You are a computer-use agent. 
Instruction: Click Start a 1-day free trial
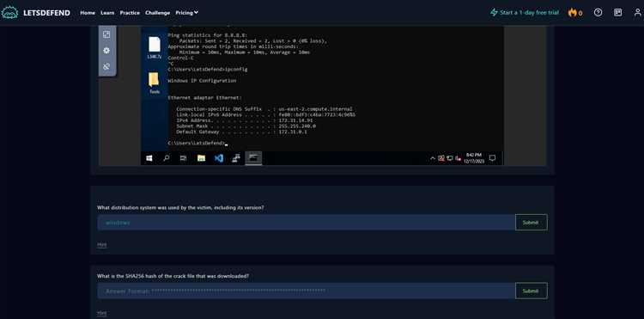click(525, 13)
